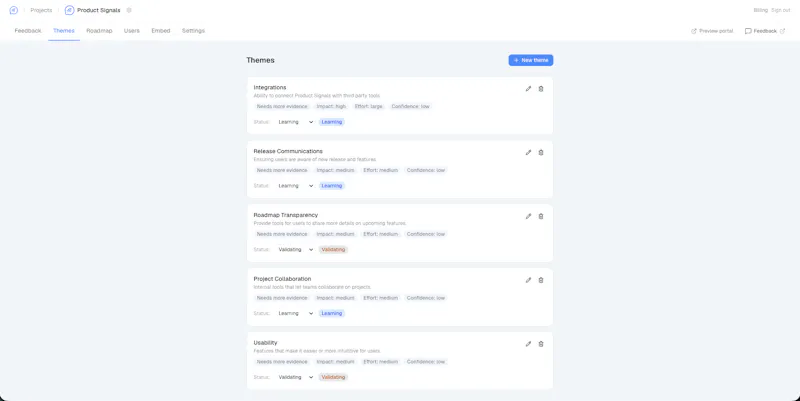Click the Learning badge on Integrations
Screen dimensions: 800x401
tap(332, 122)
